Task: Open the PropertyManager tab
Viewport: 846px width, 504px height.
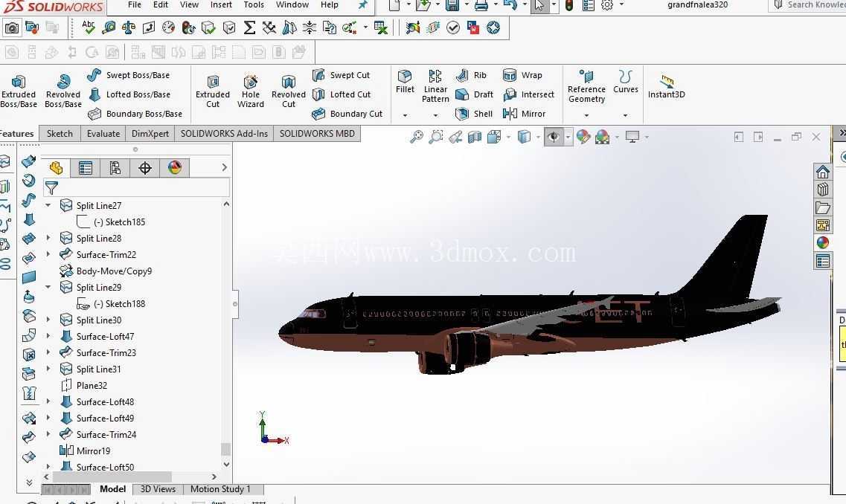Action: [x=86, y=168]
